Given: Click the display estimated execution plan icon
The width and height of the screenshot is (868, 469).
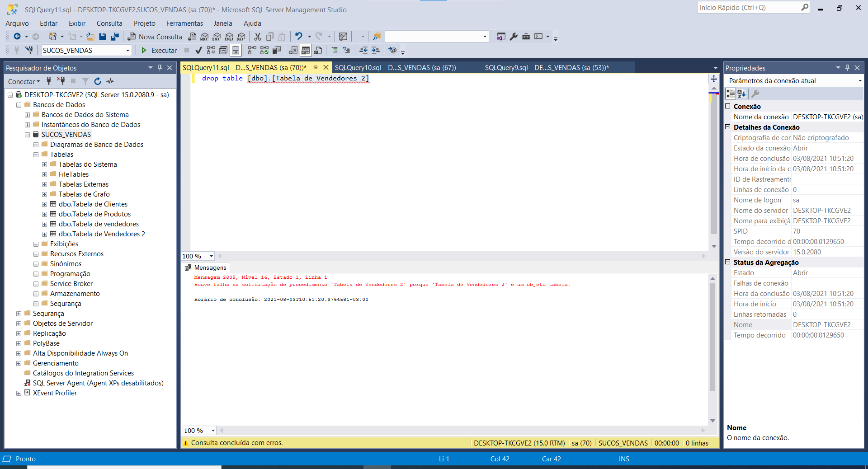Looking at the screenshot, I should tap(211, 50).
